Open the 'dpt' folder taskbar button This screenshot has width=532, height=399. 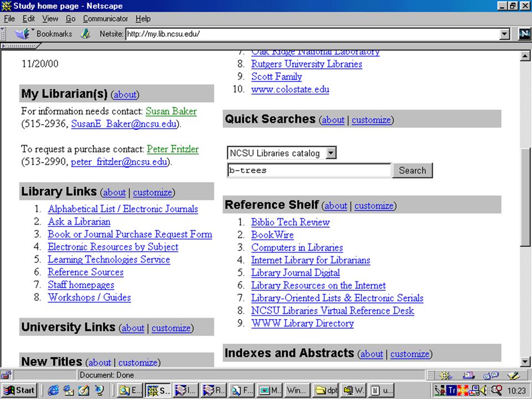[x=326, y=391]
